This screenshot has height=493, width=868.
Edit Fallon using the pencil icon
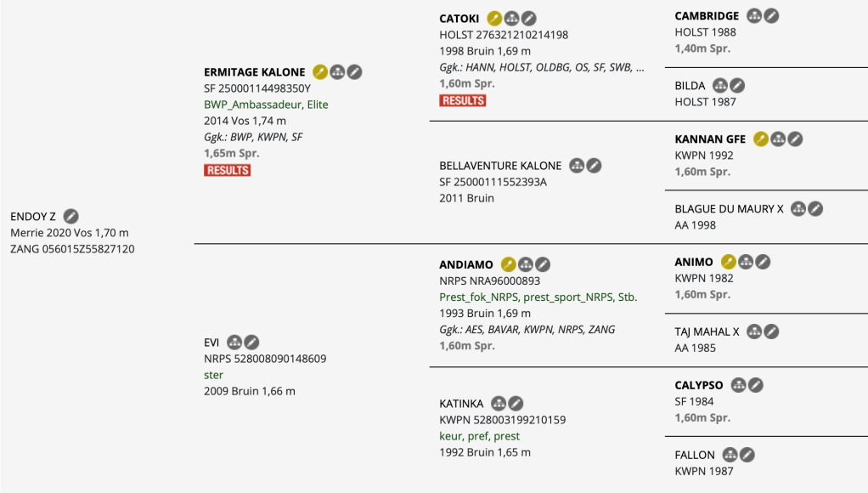(747, 455)
